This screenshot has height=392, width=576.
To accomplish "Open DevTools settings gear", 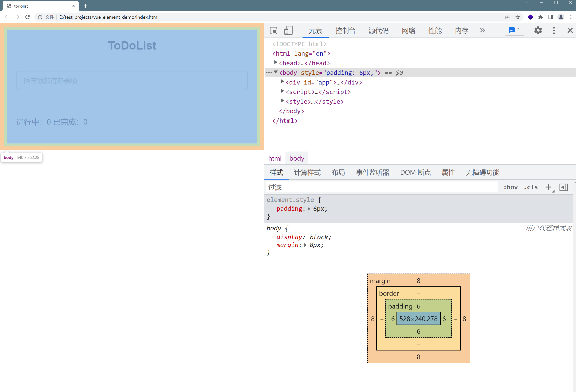I will click(x=538, y=31).
